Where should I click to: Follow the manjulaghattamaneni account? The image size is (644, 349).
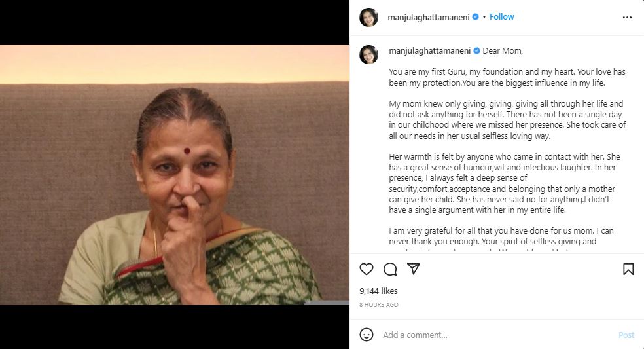pyautogui.click(x=502, y=17)
